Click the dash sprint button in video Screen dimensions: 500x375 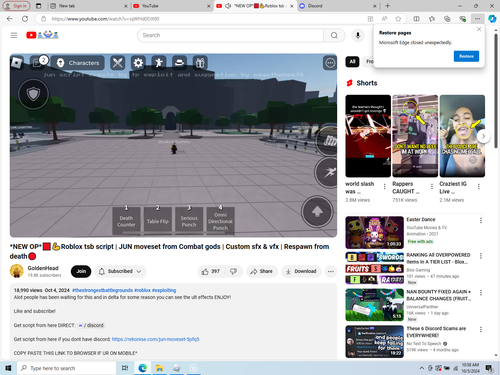pos(326,172)
